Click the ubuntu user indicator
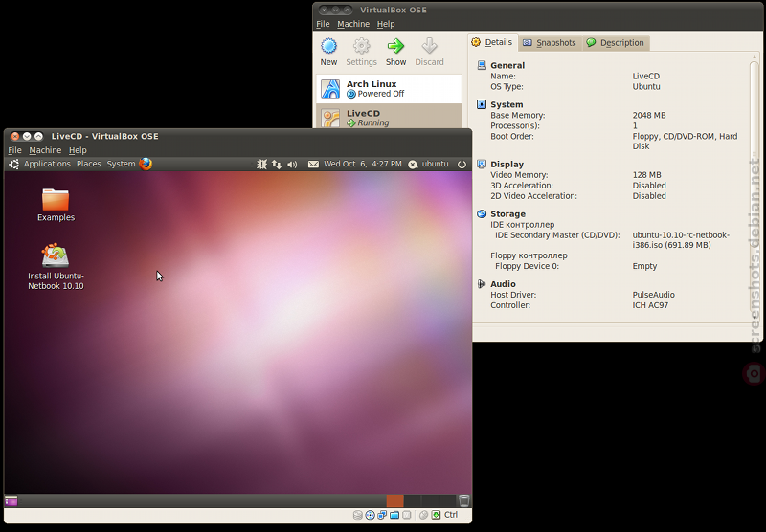 [x=428, y=164]
